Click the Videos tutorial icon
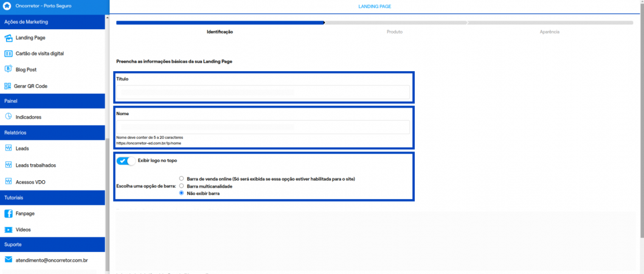The image size is (644, 274). (9, 230)
